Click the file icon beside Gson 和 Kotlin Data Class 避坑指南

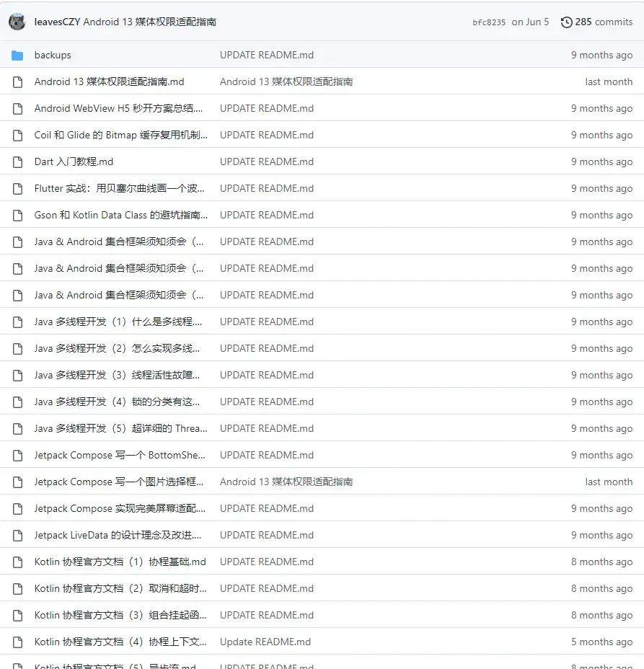click(17, 215)
